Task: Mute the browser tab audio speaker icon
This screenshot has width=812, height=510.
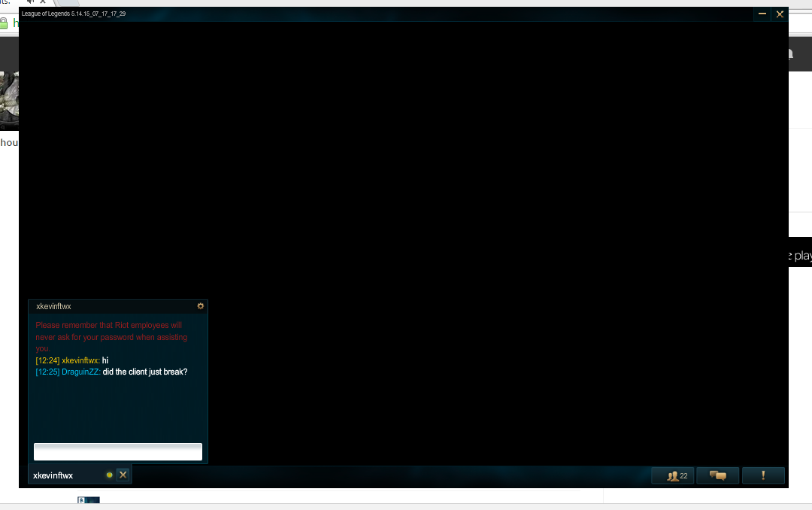Action: [x=31, y=2]
